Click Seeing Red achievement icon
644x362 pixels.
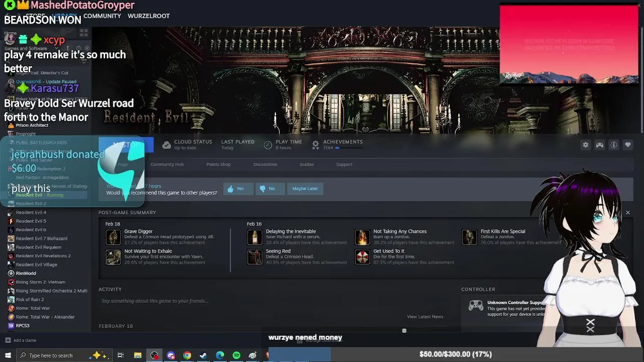[x=255, y=256]
